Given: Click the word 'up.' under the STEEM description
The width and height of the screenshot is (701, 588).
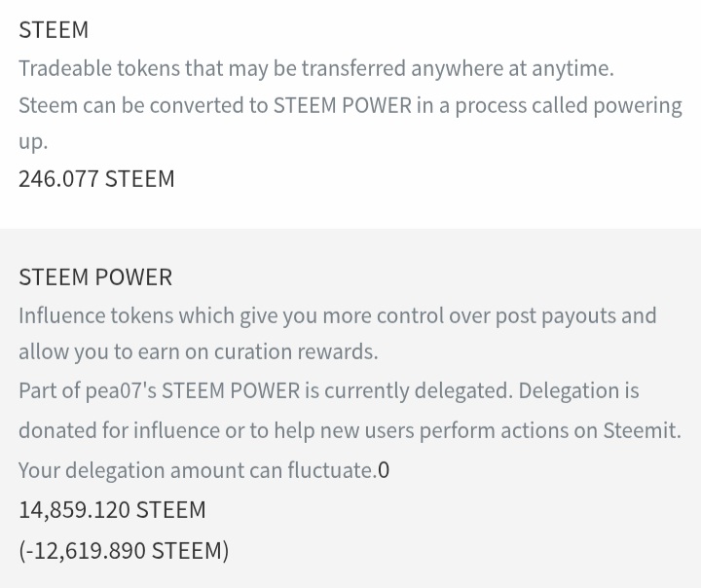Looking at the screenshot, I should click(33, 143).
